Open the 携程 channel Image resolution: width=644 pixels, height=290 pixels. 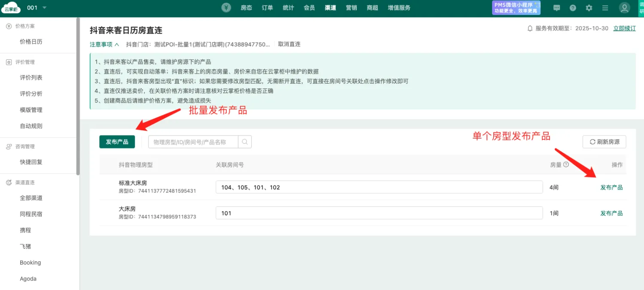click(x=25, y=230)
